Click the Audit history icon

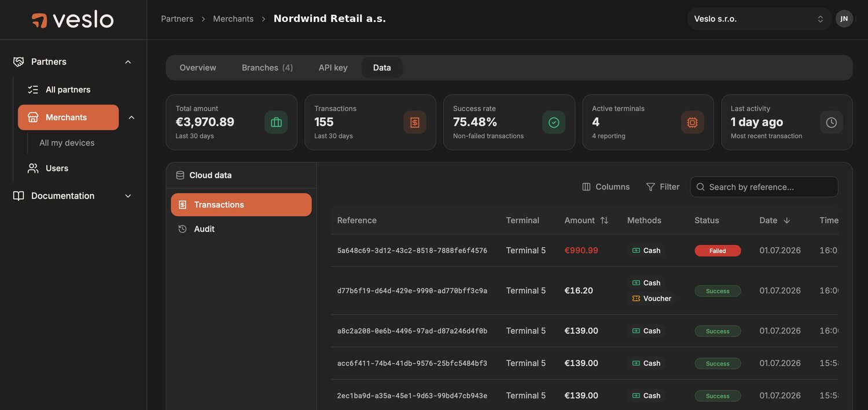click(182, 229)
